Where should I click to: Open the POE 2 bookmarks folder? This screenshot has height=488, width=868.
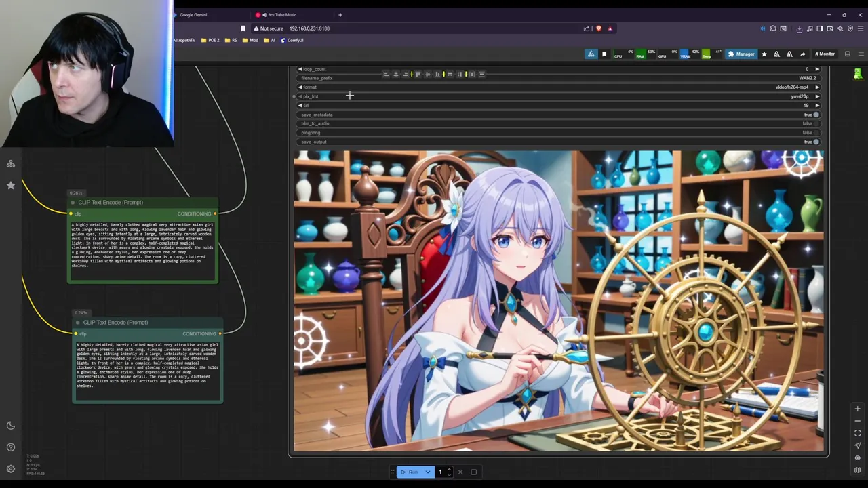(x=209, y=41)
